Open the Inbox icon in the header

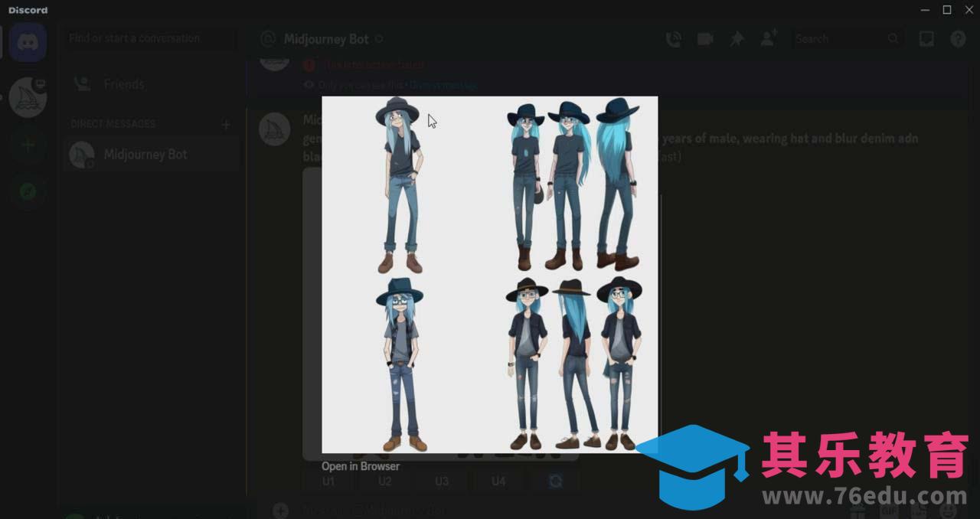pos(926,39)
